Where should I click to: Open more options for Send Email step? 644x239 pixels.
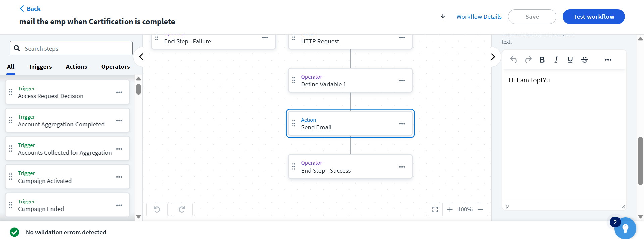(x=402, y=124)
